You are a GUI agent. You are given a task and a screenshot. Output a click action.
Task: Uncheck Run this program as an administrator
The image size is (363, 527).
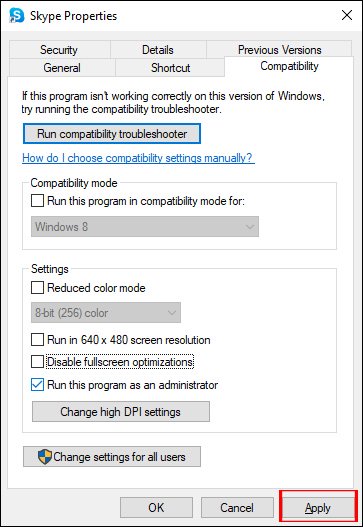point(37,385)
